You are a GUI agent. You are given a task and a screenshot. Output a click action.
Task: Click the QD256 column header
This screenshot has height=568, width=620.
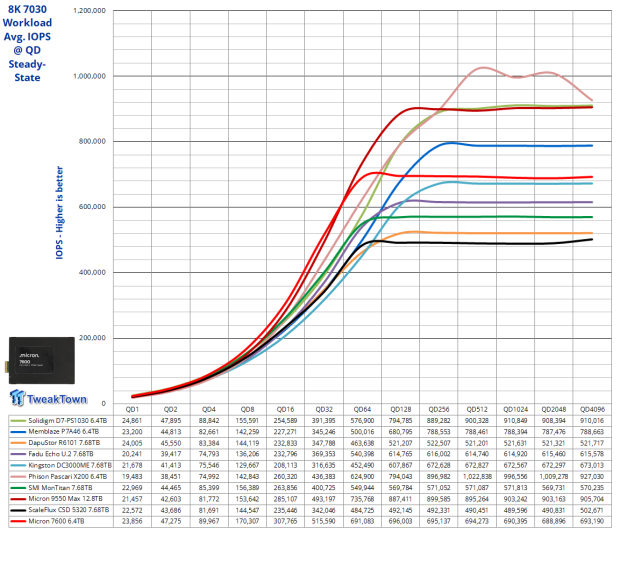click(x=439, y=409)
